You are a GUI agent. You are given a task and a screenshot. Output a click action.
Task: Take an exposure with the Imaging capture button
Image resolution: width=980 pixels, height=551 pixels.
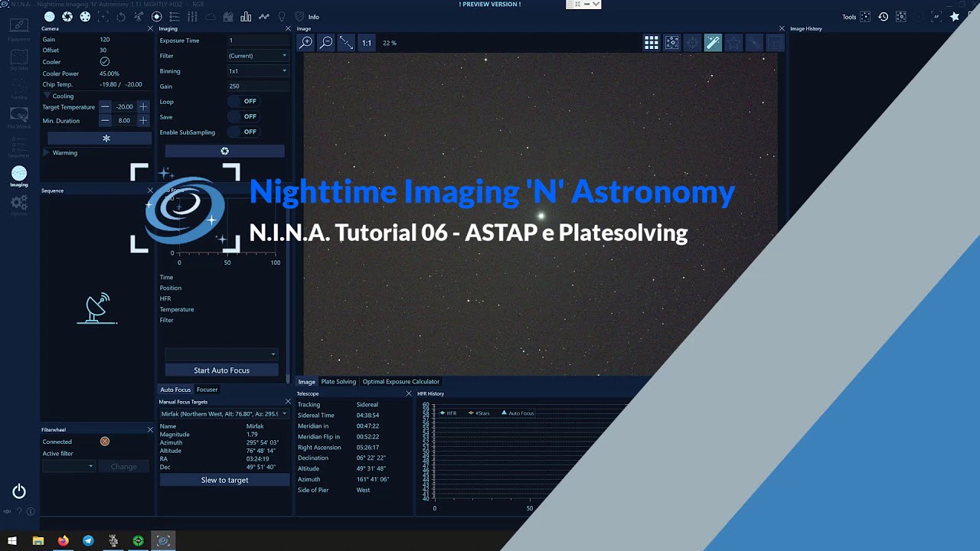click(224, 152)
